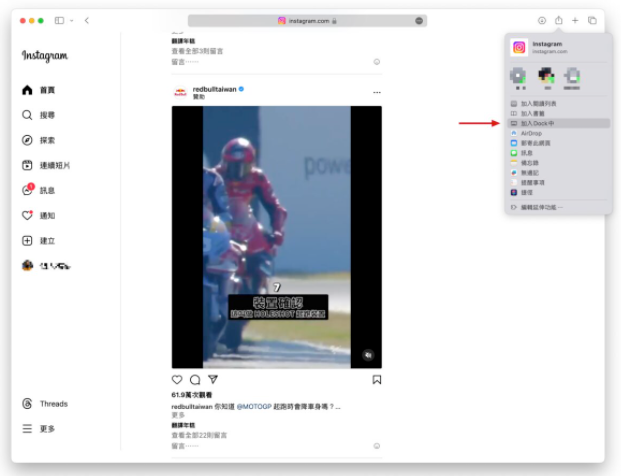
Task: Save the post with the bookmark icon
Action: point(377,380)
